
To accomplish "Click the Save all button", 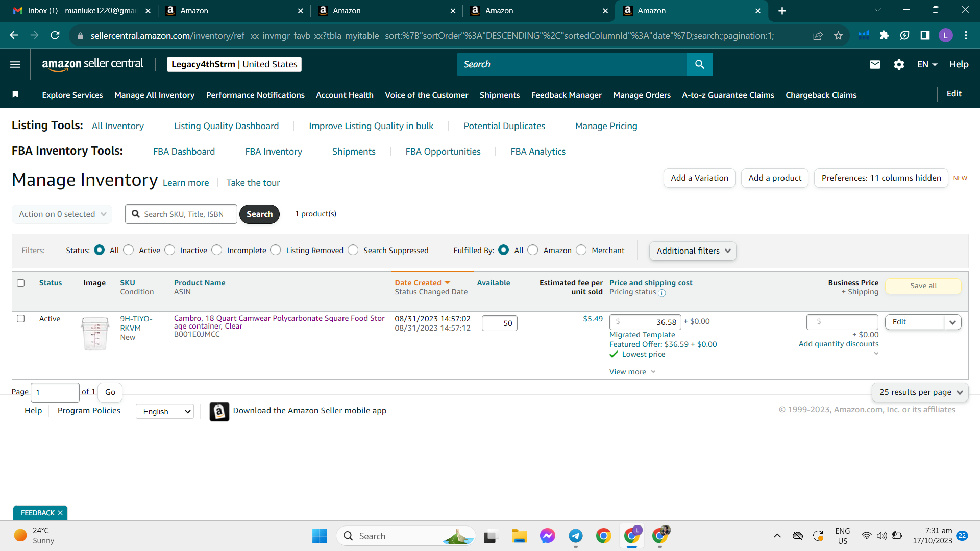I will (923, 286).
